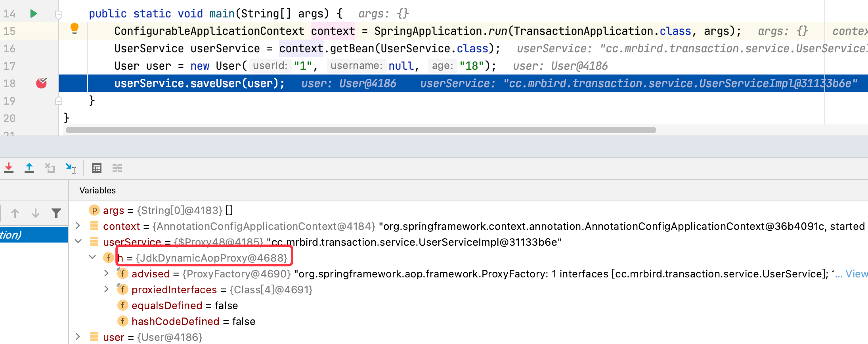Click the field icon beside proxiedInterfaces
Image resolution: width=868 pixels, height=344 pixels.
click(122, 289)
